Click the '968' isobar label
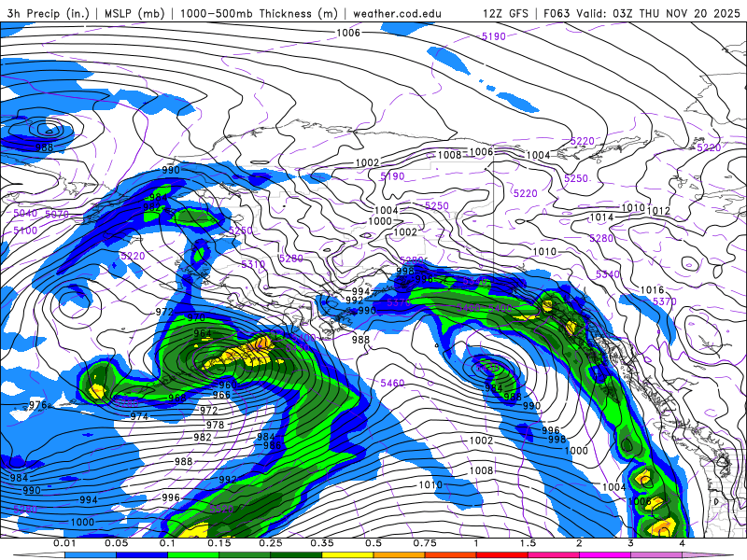This screenshot has height=560, width=747. (177, 398)
